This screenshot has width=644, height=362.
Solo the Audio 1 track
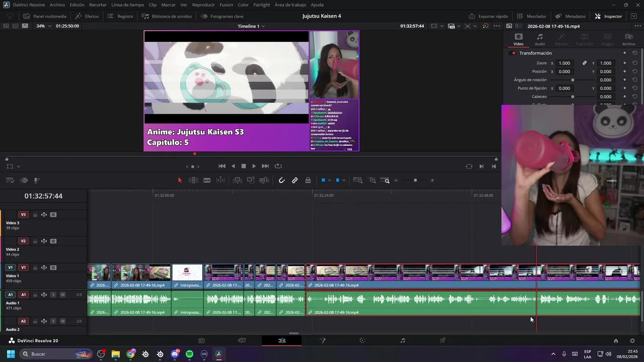click(x=53, y=295)
